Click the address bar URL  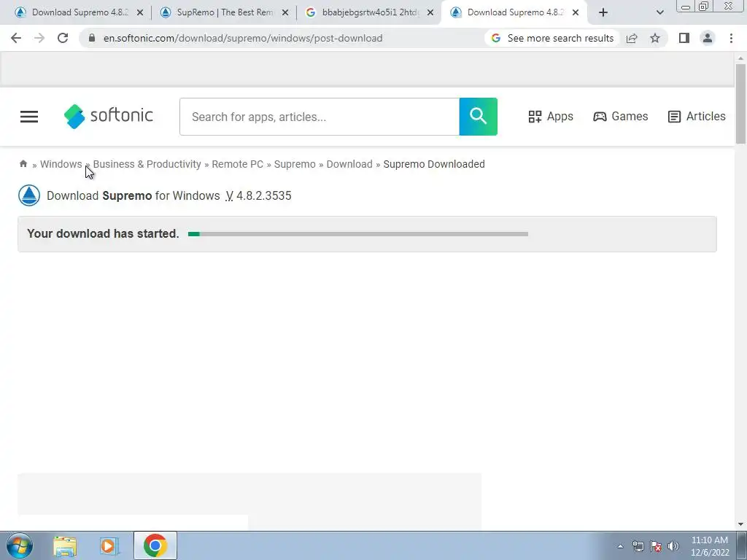click(x=243, y=38)
